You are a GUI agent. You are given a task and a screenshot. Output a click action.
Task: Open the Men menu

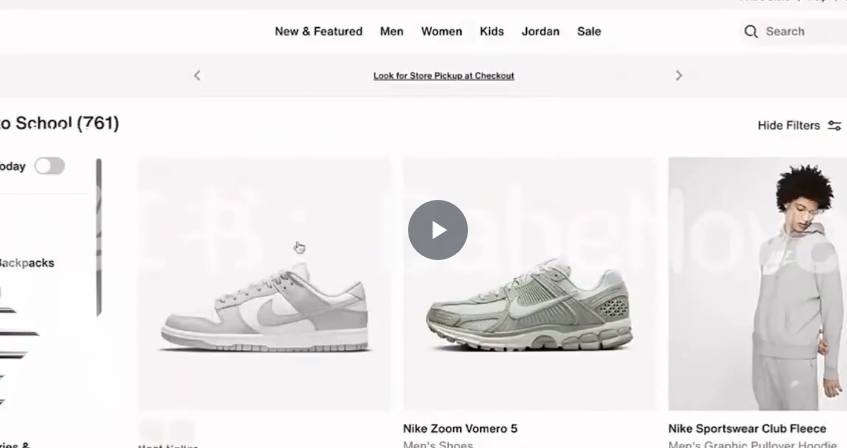point(392,31)
